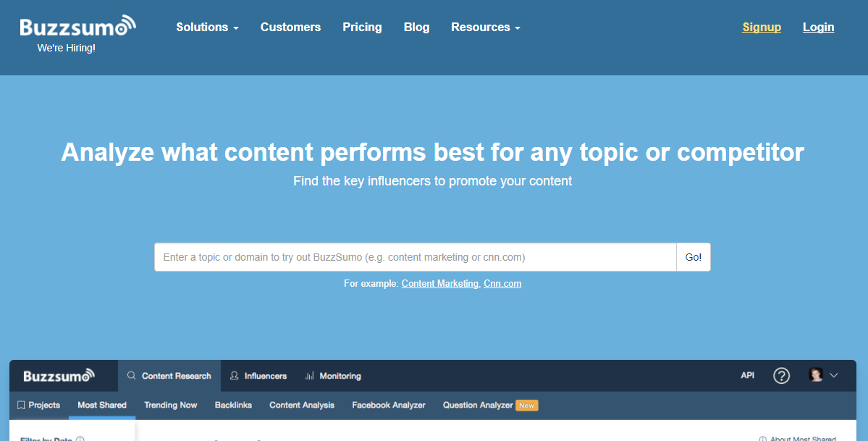Expand the account chevron dropdown

[834, 376]
